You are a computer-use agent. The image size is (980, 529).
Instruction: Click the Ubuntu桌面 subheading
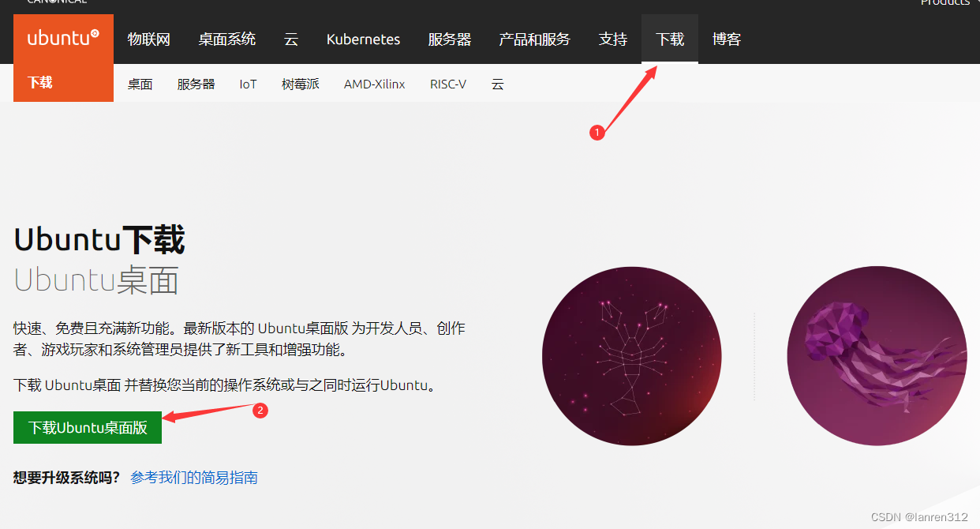pos(96,281)
